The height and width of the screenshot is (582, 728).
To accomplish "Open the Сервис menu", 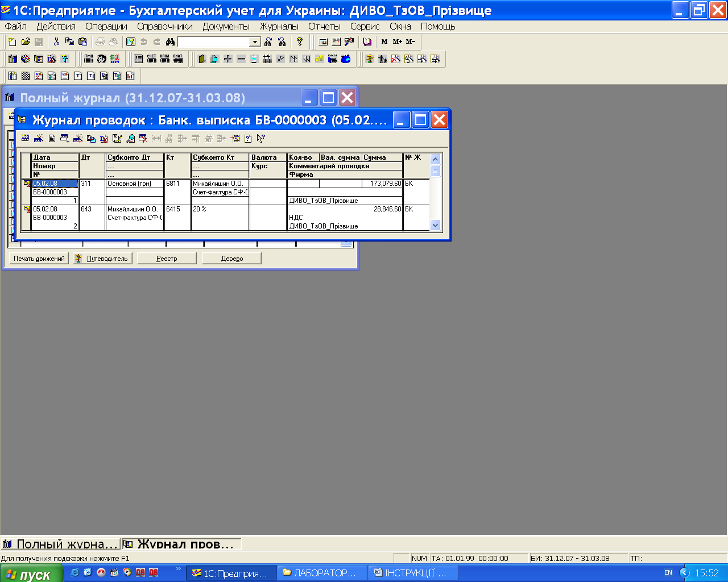I will pyautogui.click(x=365, y=26).
